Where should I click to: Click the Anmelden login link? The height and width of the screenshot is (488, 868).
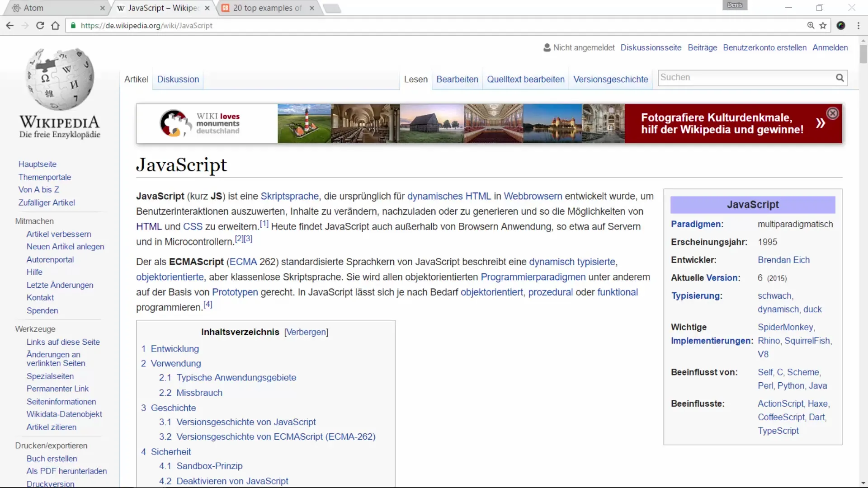click(x=830, y=47)
